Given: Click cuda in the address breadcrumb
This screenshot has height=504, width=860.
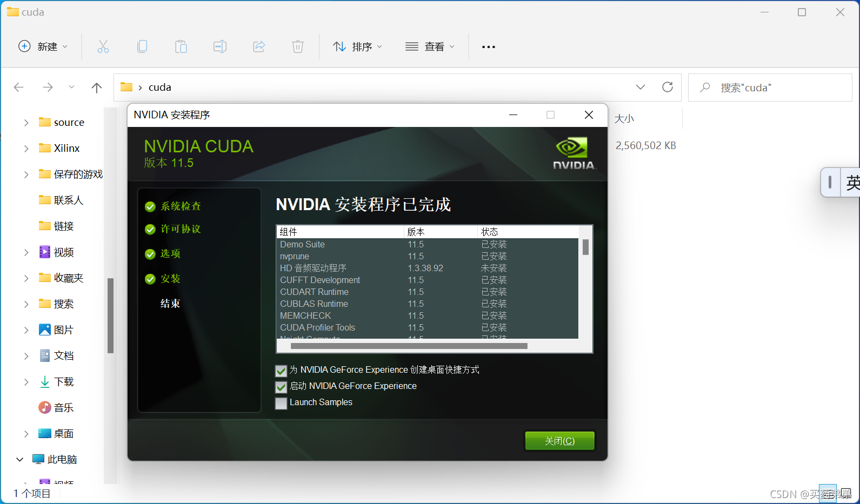Looking at the screenshot, I should tap(160, 87).
